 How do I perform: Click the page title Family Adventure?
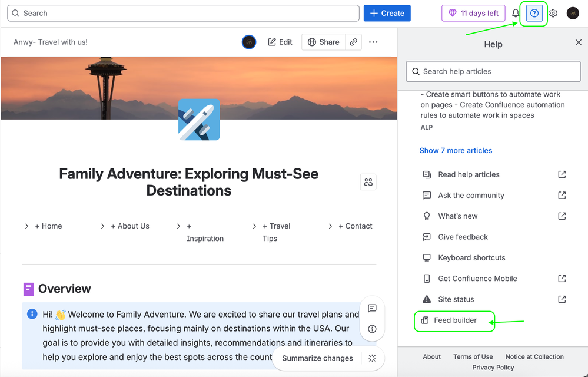click(188, 182)
